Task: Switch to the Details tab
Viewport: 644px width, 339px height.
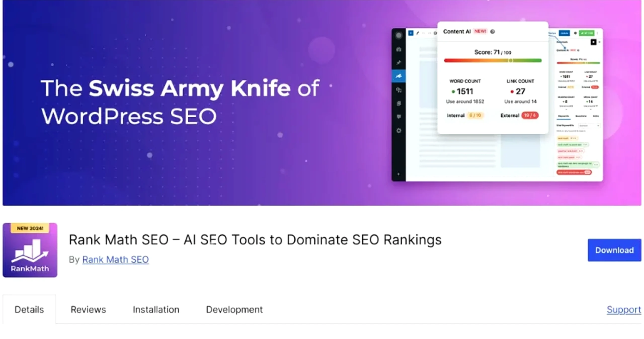Action: click(29, 309)
